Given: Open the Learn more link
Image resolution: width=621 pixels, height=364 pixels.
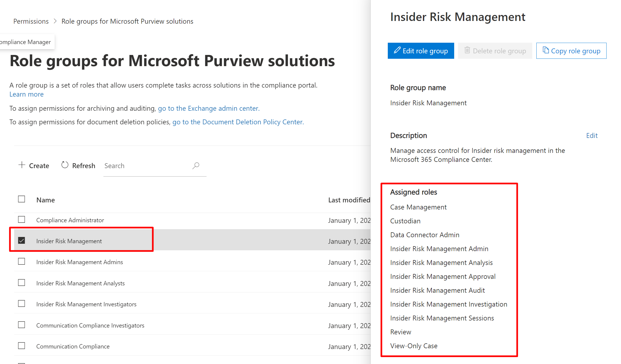Looking at the screenshot, I should pos(26,94).
